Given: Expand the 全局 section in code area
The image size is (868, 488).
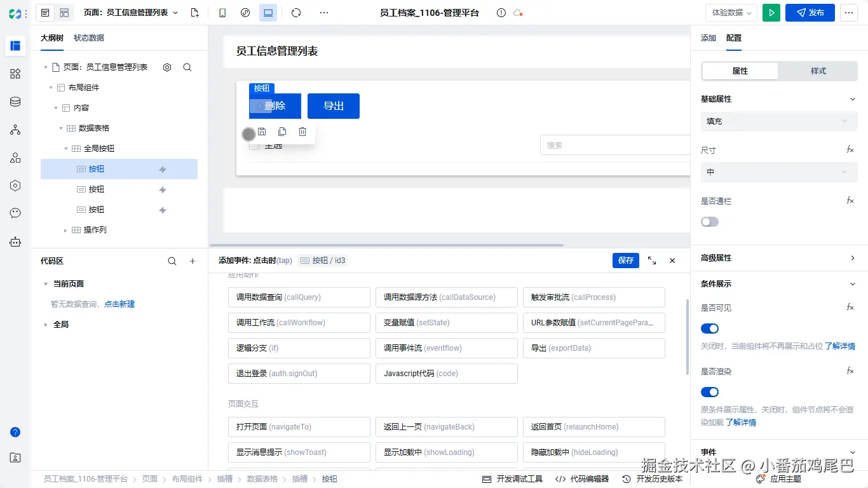Looking at the screenshot, I should [x=45, y=325].
